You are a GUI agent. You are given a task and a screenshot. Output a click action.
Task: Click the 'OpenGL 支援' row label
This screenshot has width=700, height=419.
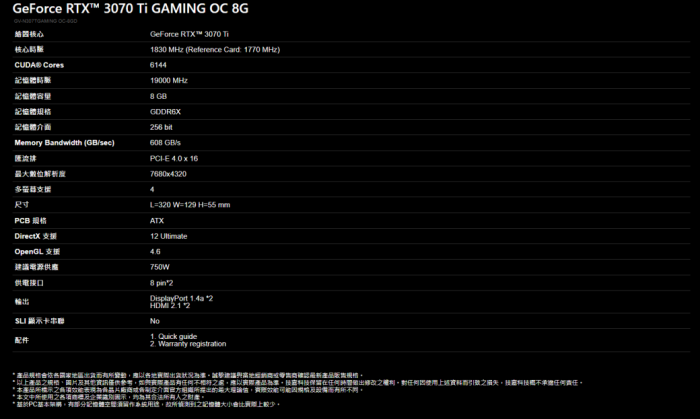pos(37,252)
